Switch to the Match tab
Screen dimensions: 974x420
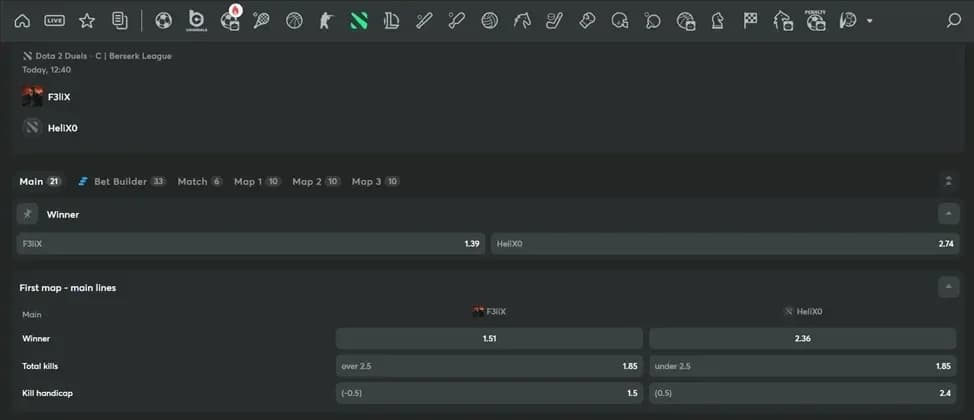pyautogui.click(x=199, y=181)
